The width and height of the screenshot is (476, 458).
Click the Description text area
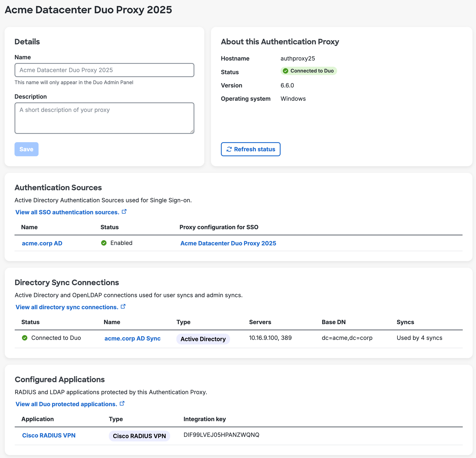104,118
